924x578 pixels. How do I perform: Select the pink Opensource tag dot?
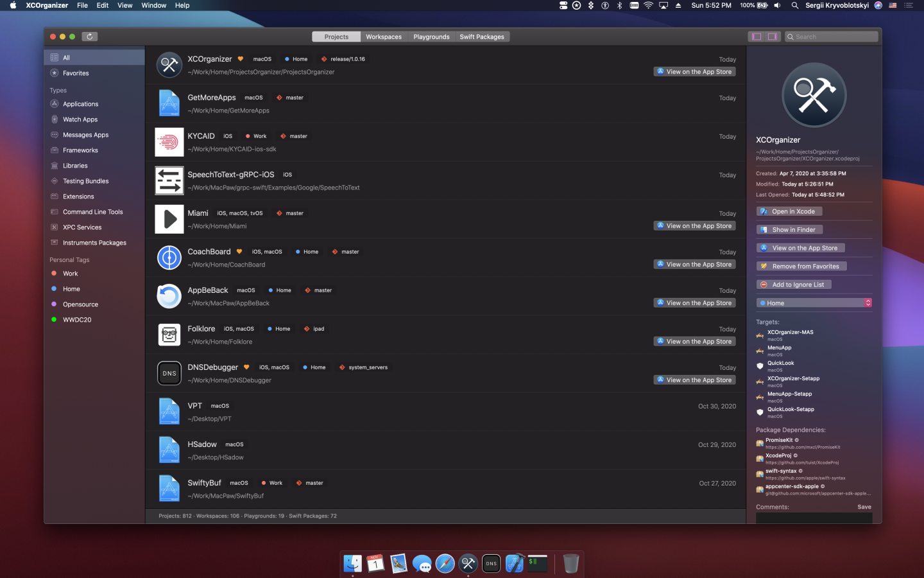54,304
